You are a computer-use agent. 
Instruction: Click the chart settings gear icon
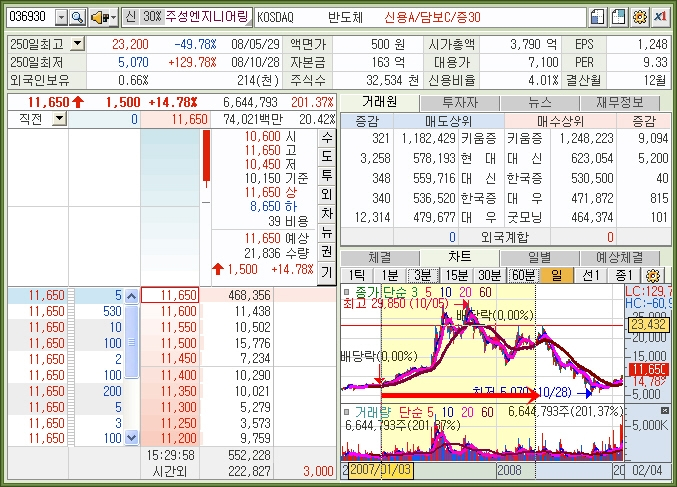(x=654, y=275)
